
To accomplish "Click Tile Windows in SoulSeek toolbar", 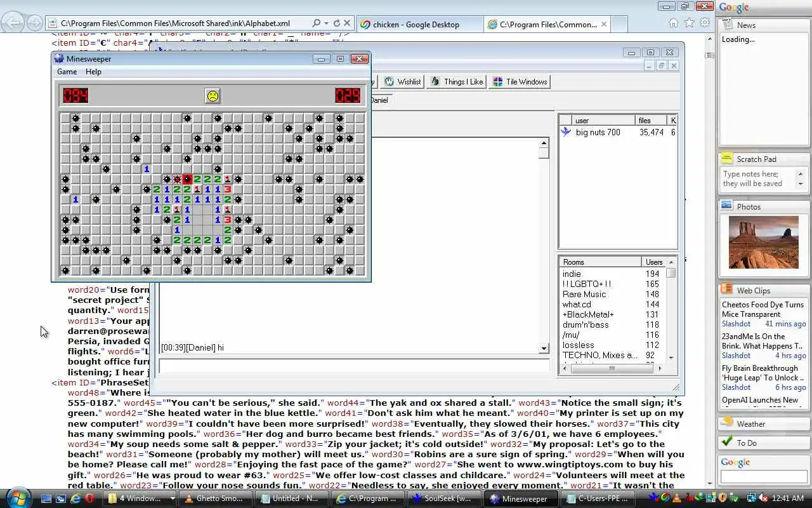I will pyautogui.click(x=520, y=82).
